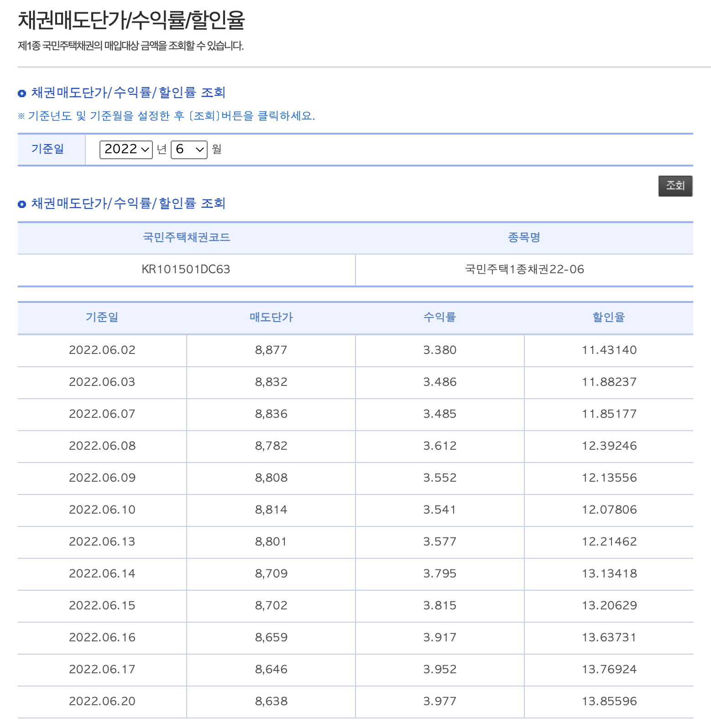Click selling price 8,832

pyautogui.click(x=271, y=382)
